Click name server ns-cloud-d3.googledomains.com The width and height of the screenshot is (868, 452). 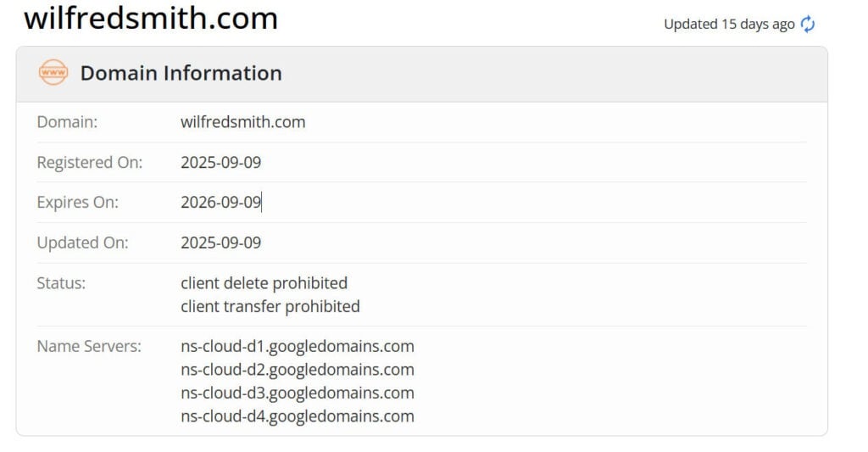tap(297, 393)
